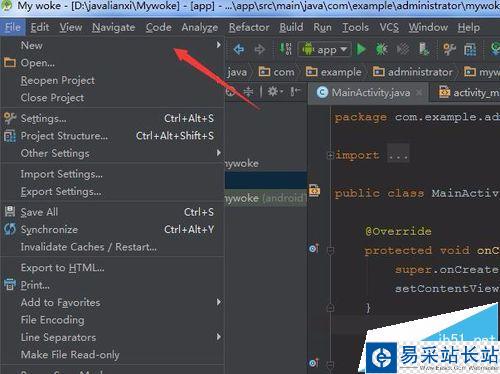Open the Code menu
This screenshot has width=500, height=374.
[x=158, y=27]
